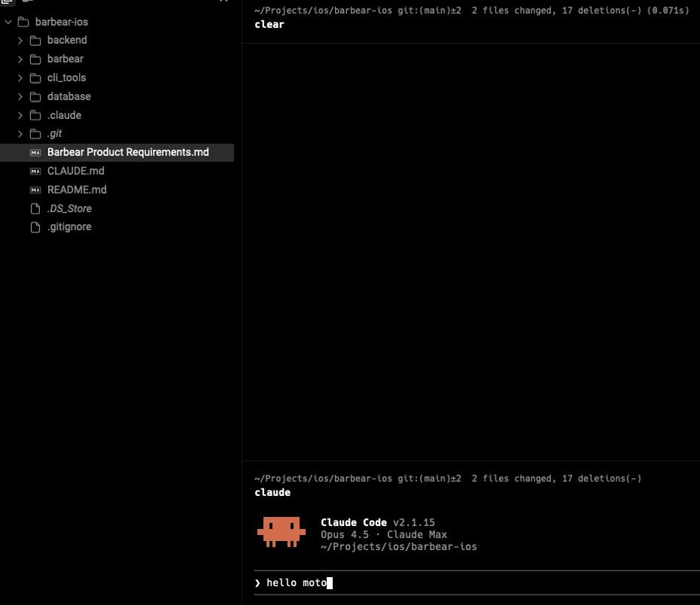
Task: Click the barbear folder icon
Action: coord(35,59)
